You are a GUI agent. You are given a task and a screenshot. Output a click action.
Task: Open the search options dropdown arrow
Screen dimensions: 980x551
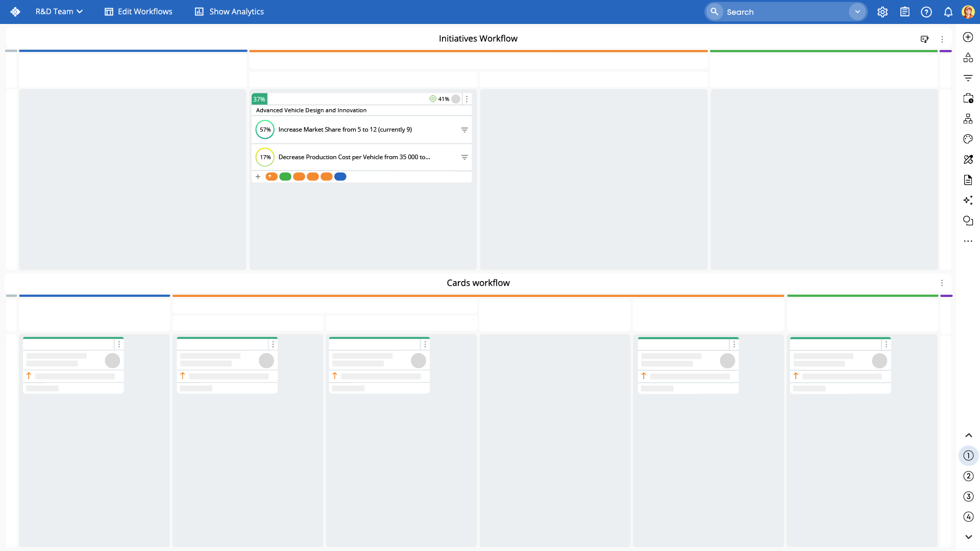857,12
